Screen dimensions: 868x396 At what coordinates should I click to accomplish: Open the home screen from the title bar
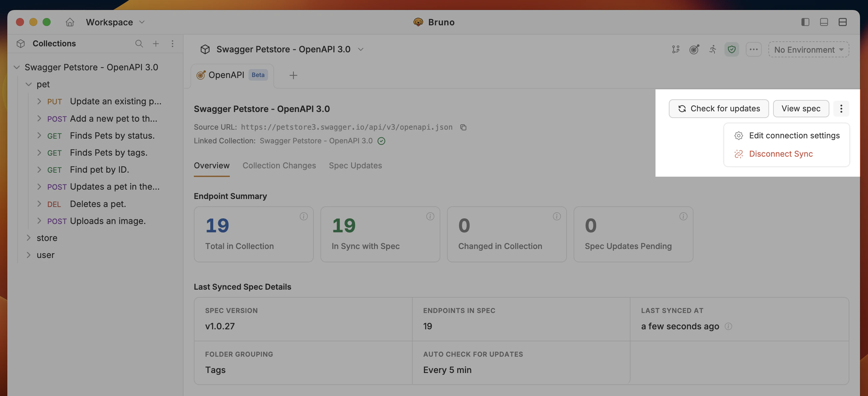[x=70, y=22]
